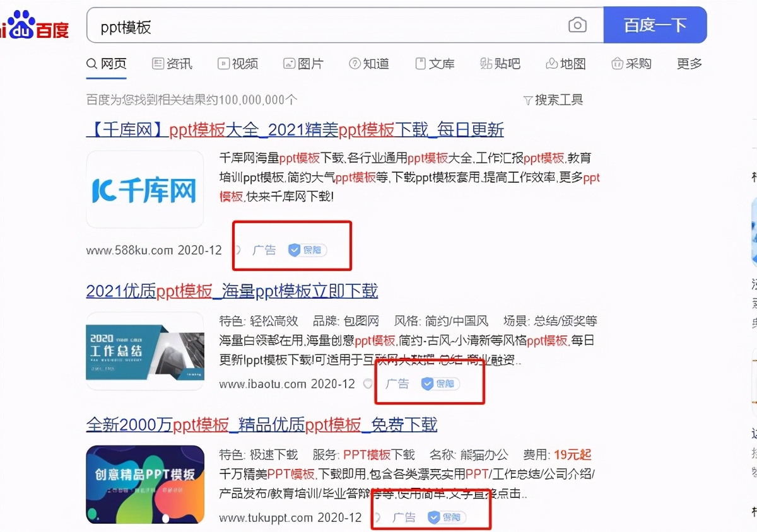
Task: Click the 知道 question-mark icon
Action: [x=355, y=64]
